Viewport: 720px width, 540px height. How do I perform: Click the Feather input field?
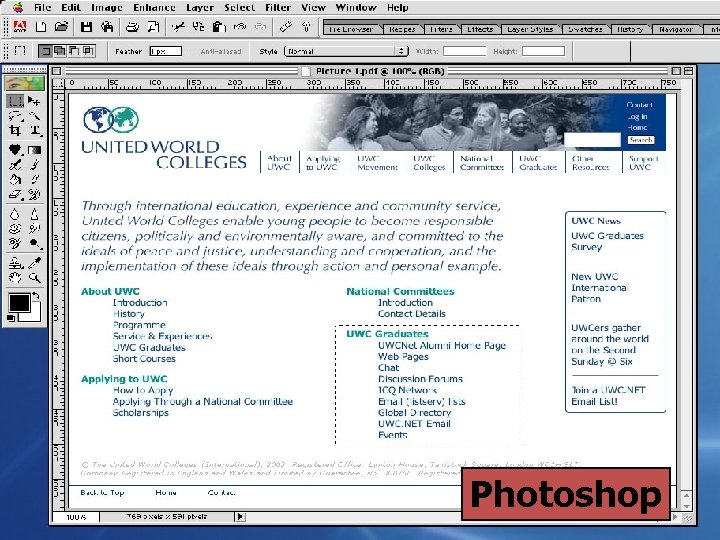point(166,51)
